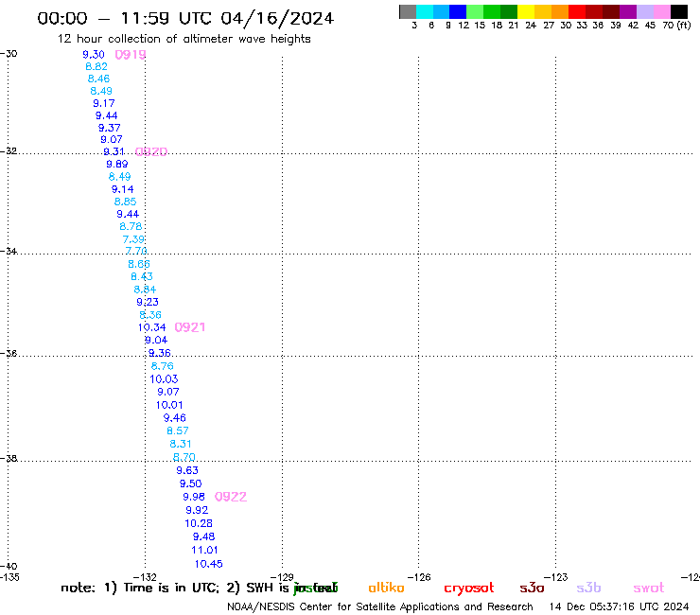Screen dimensions: 700x615
Task: Click the pink 0920 time label
Action: coord(151,151)
